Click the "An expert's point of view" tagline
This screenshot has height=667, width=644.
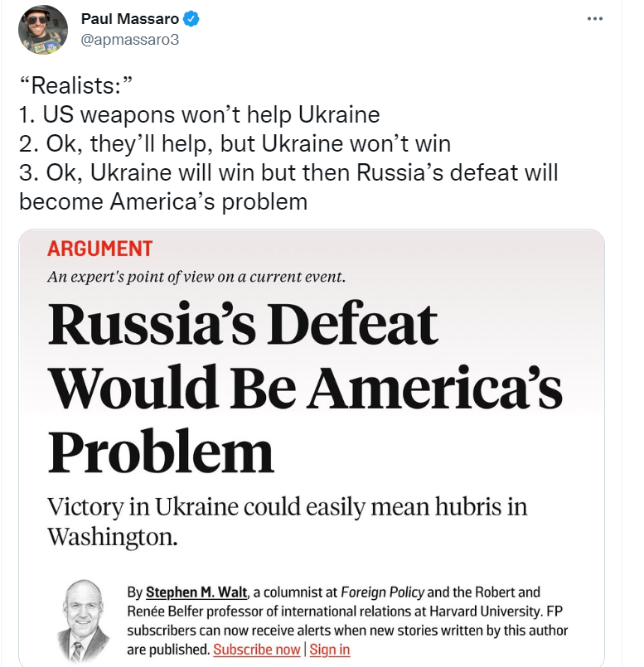pos(196,278)
